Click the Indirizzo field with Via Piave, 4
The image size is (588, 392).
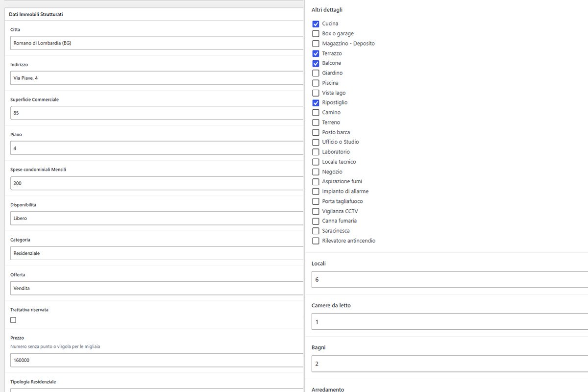tap(157, 78)
